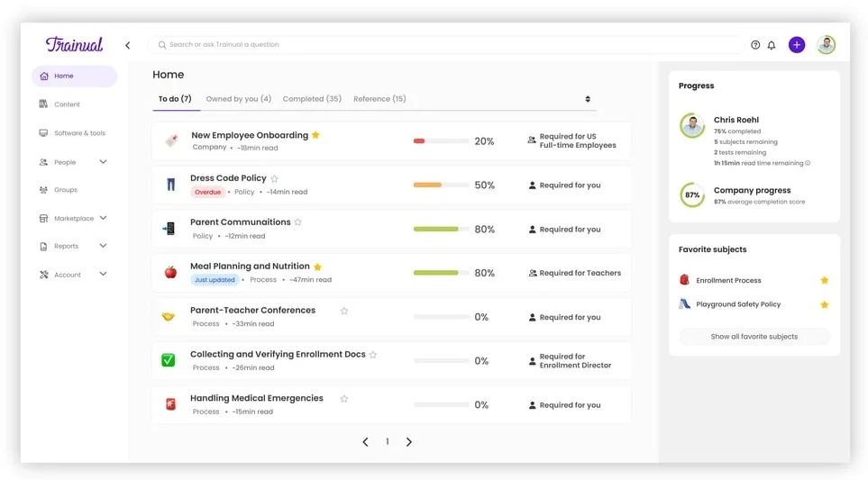Click page number 1 in pagination
Image resolution: width=868 pixels, height=480 pixels.
click(387, 442)
